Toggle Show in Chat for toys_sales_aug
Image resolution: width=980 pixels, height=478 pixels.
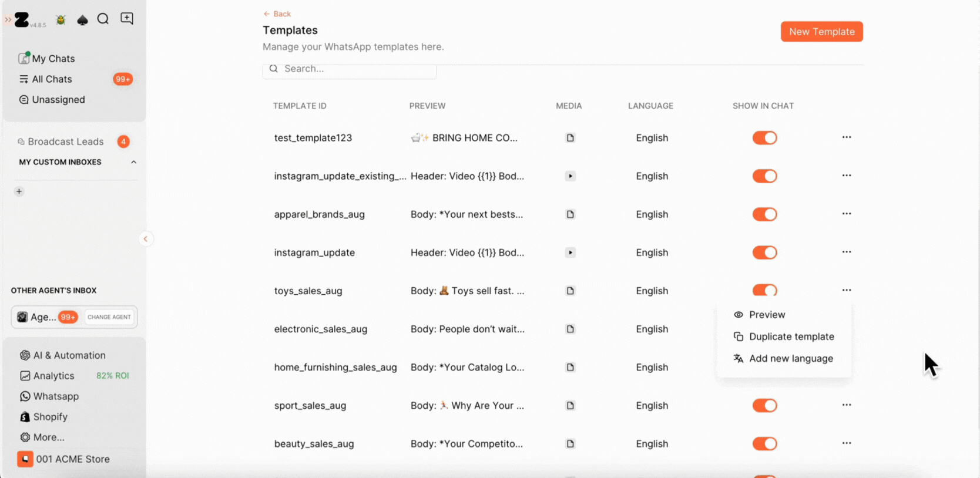tap(764, 290)
